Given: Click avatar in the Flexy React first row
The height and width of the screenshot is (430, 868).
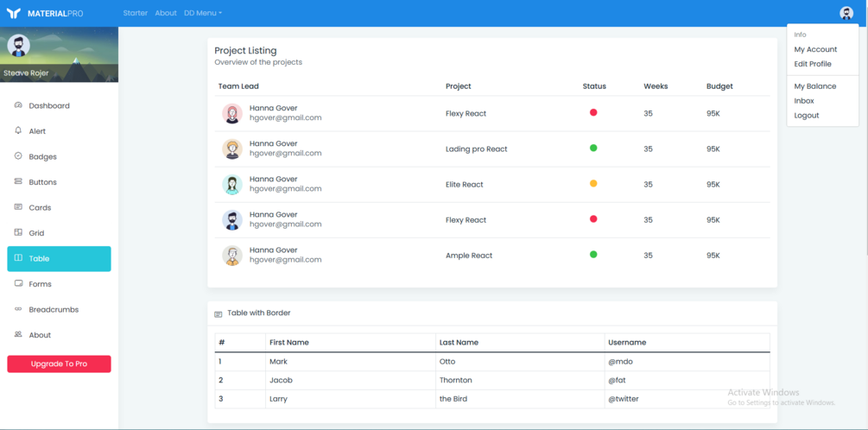Looking at the screenshot, I should 232,113.
